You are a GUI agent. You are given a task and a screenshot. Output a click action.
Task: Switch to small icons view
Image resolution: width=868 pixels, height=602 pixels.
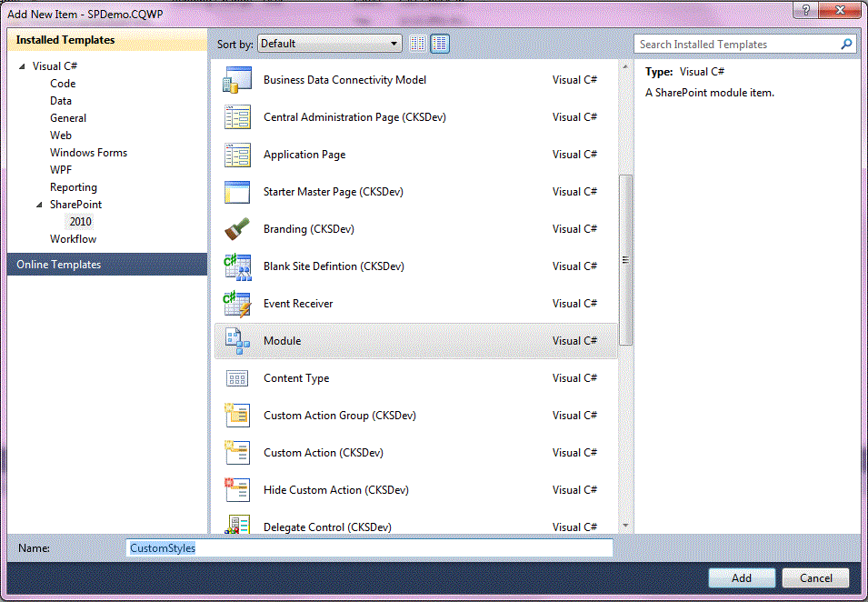pos(418,44)
